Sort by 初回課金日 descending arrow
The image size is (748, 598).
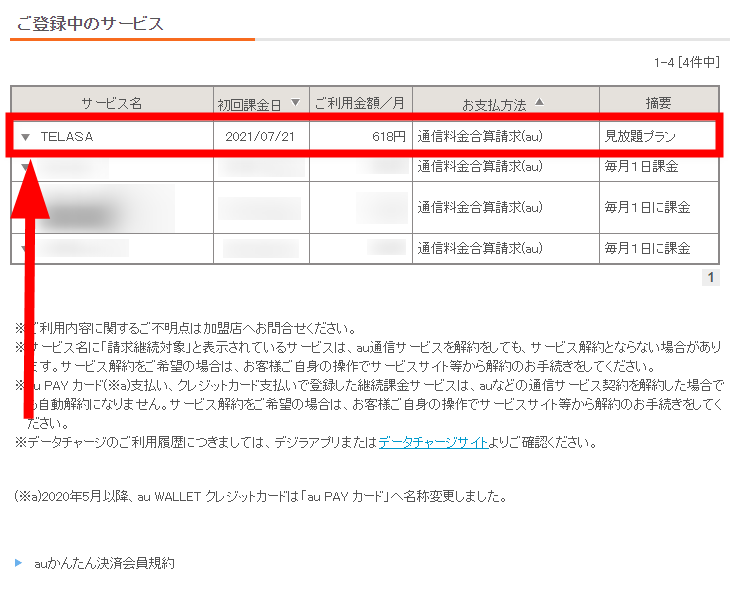pos(295,103)
